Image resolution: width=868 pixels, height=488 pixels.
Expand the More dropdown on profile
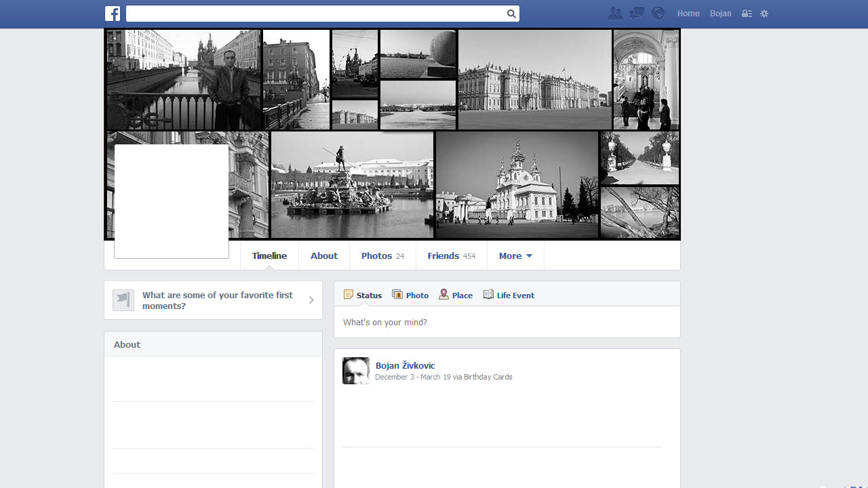[515, 256]
